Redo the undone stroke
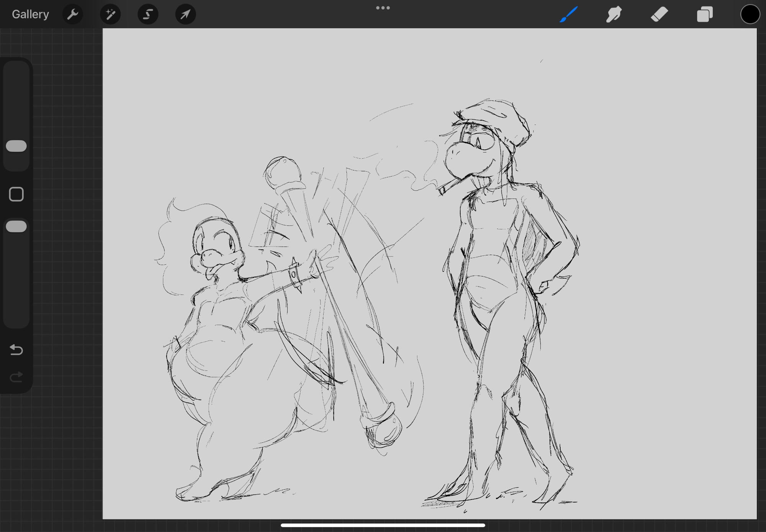This screenshot has width=766, height=532. 16,377
